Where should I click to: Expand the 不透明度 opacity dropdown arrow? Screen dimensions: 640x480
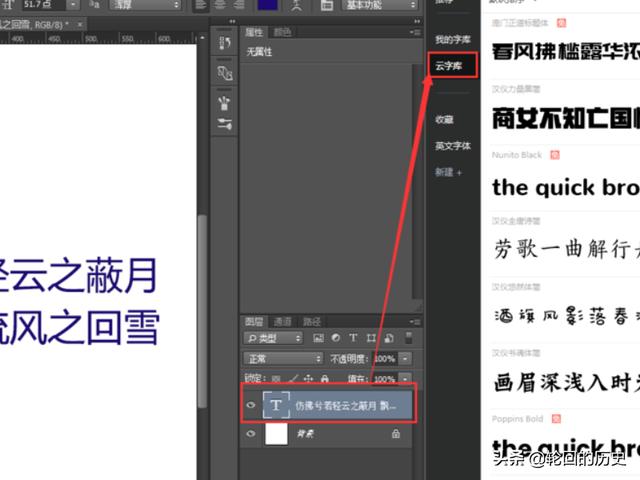pyautogui.click(x=405, y=358)
